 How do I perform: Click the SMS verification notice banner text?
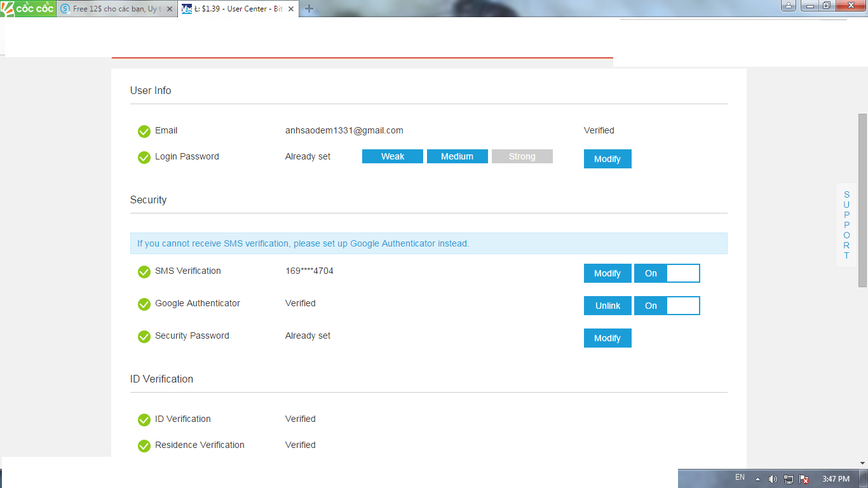click(303, 243)
